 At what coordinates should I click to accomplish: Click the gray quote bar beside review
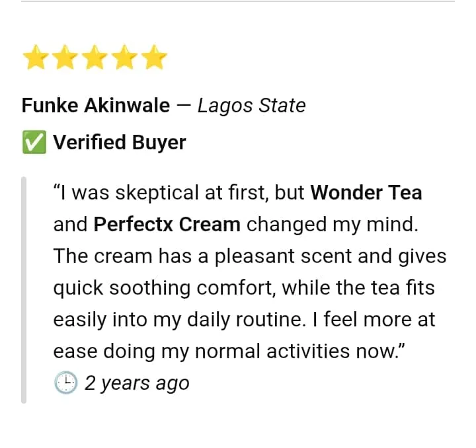[24, 290]
